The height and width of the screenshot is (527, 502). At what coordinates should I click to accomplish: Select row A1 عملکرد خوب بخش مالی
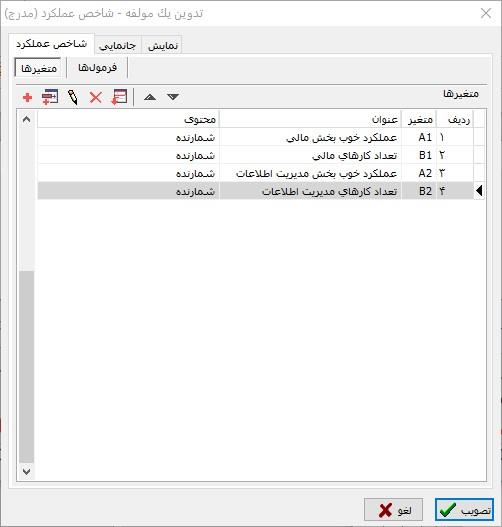pyautogui.click(x=261, y=137)
